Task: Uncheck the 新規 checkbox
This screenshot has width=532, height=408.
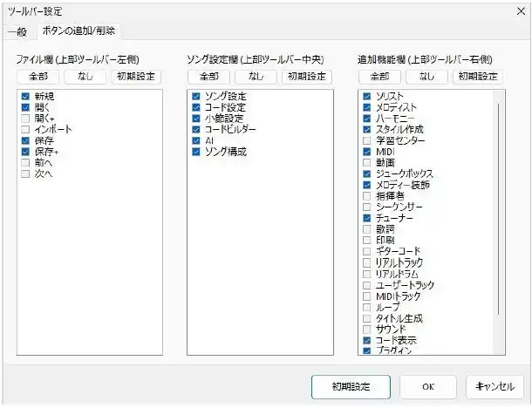Action: point(25,96)
